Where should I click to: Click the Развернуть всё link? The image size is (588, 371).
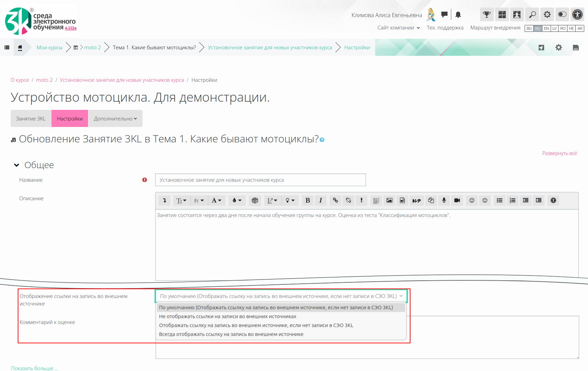559,153
